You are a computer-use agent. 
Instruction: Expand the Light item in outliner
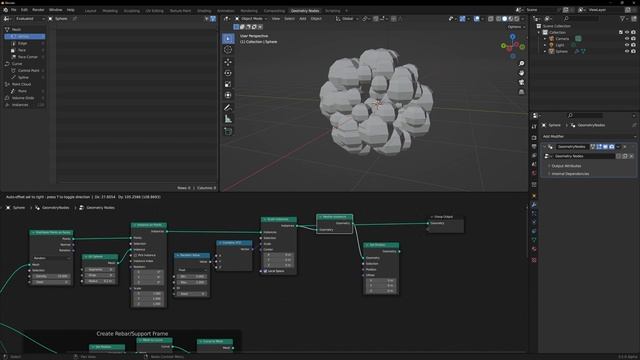[x=545, y=45]
